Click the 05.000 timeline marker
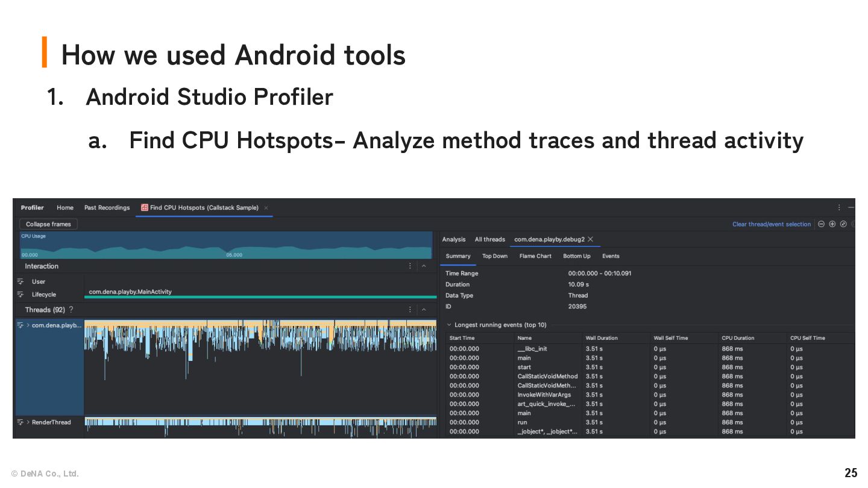Viewport: 868px width, 488px height. [x=234, y=255]
